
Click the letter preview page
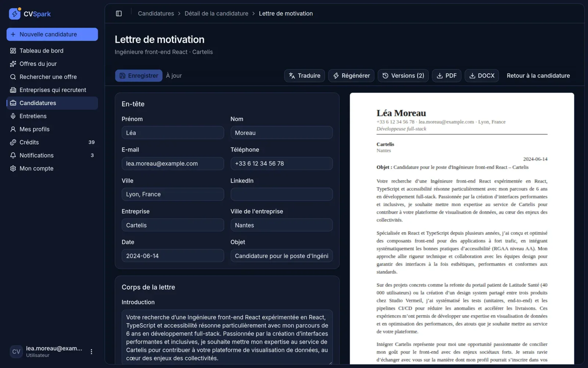[x=462, y=229]
